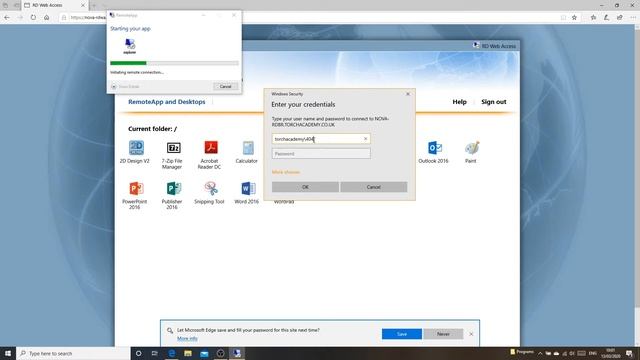
Task: Close the Windows Security dialog
Action: point(408,94)
